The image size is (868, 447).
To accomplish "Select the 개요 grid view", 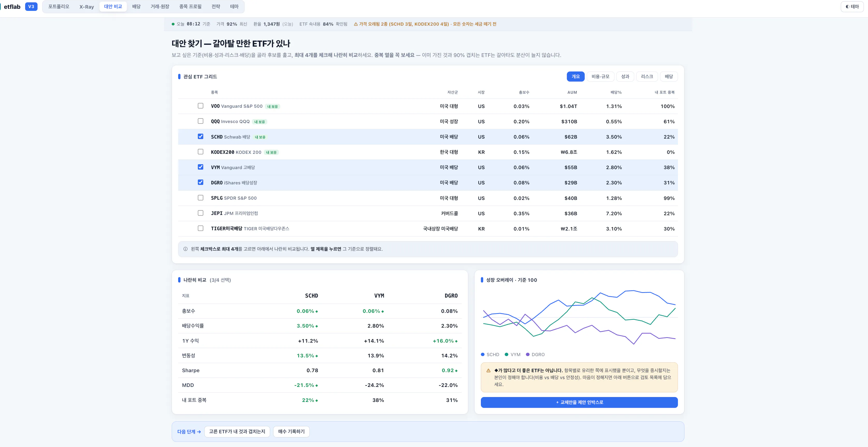I will click(x=576, y=76).
